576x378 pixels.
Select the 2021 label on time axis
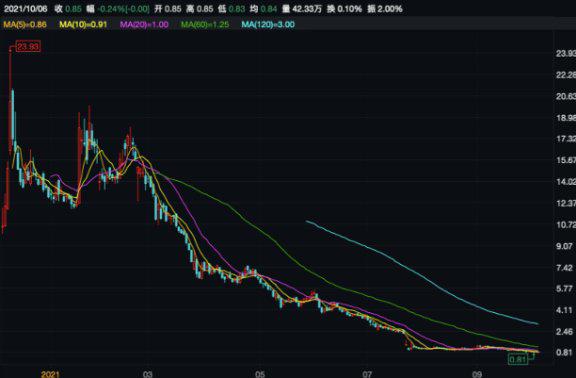50,374
